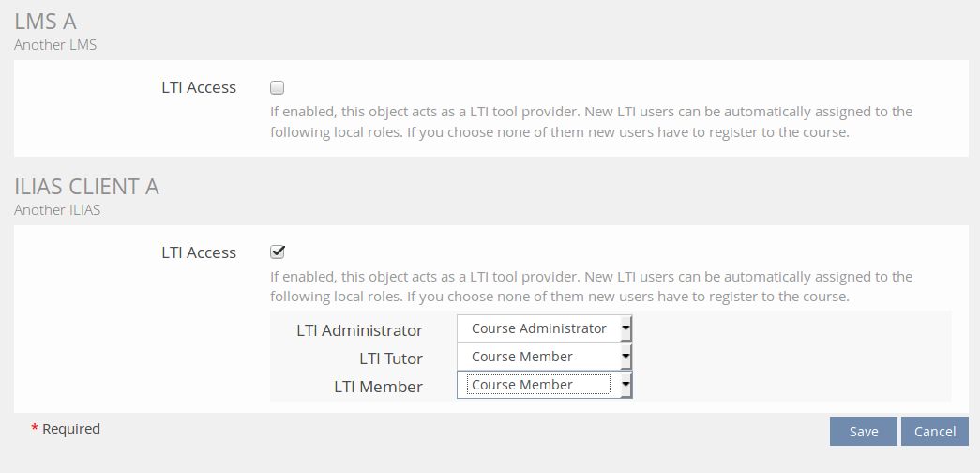The image size is (980, 473).
Task: Click the LTI Member label
Action: (x=378, y=387)
